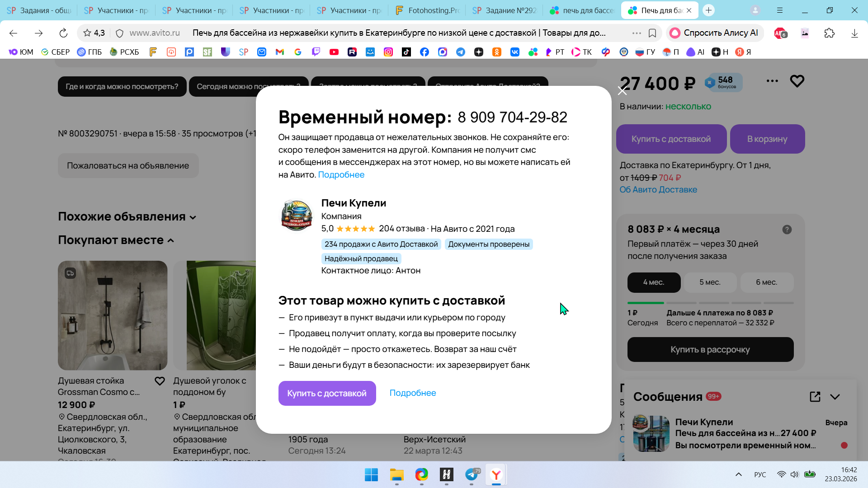This screenshot has height=488, width=868.
Task: Open Telegram from the Windows taskbar
Action: pyautogui.click(x=471, y=474)
